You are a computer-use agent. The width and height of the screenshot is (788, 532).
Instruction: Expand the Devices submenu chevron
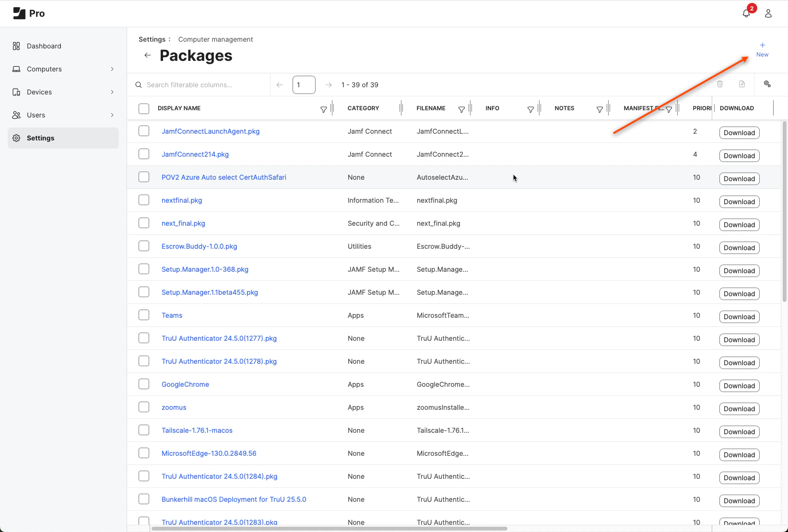112,92
